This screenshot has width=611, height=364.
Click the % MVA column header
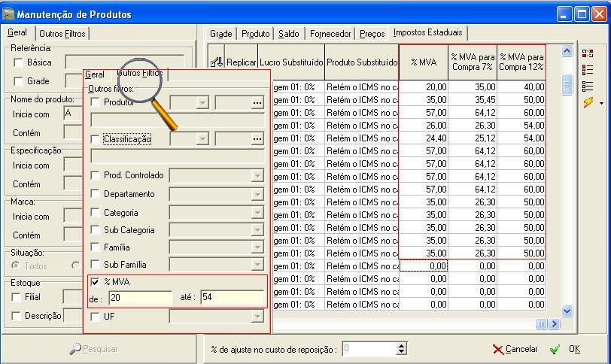424,62
